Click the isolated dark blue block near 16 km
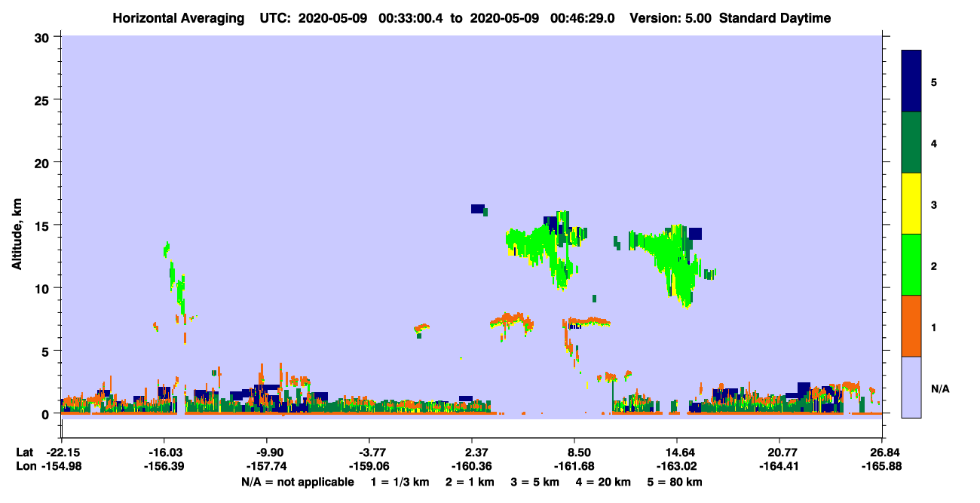The height and width of the screenshot is (503, 980). click(x=478, y=209)
